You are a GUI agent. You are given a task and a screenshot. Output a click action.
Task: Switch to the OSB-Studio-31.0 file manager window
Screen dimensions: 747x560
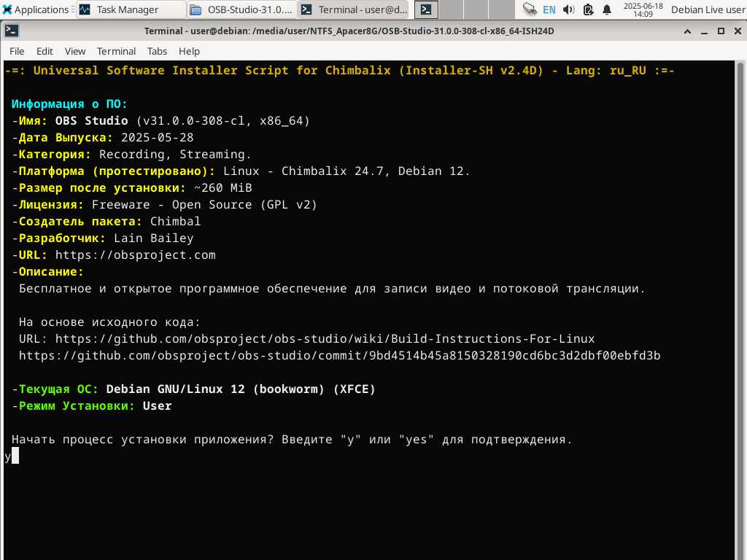tap(241, 9)
